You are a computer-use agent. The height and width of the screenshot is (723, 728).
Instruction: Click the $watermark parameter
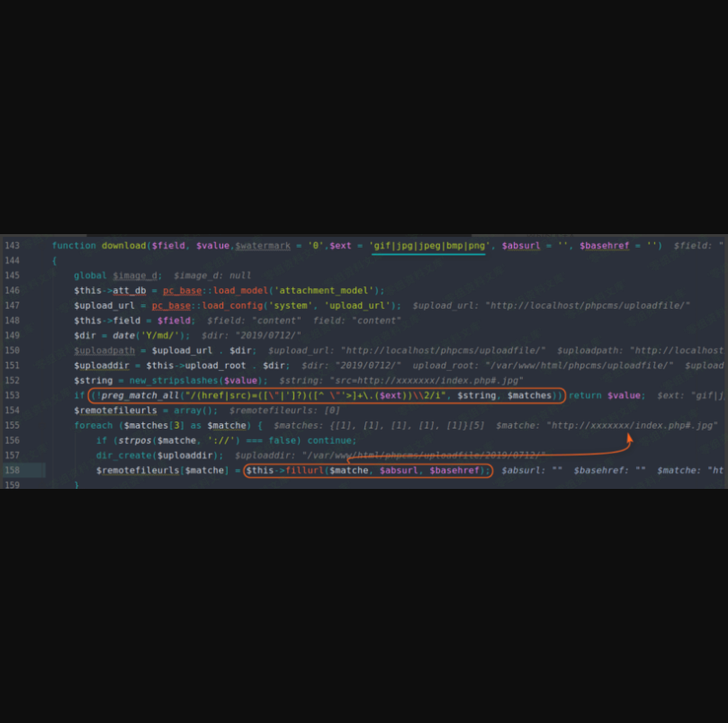pos(262,246)
